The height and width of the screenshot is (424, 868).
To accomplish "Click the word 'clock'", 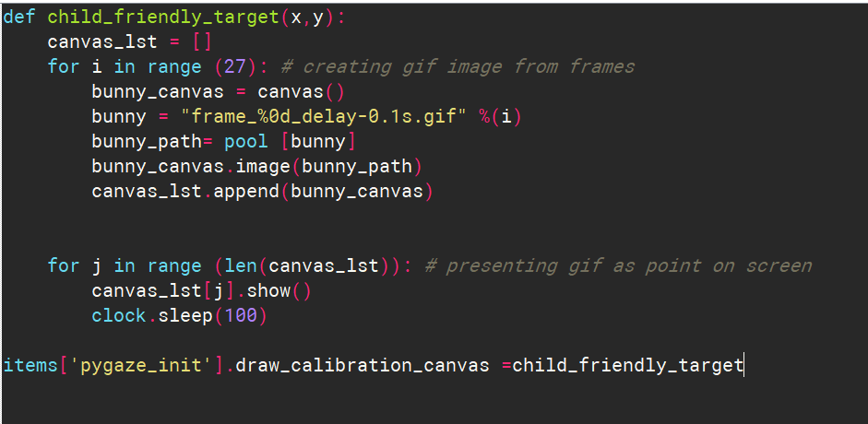I will tap(119, 315).
